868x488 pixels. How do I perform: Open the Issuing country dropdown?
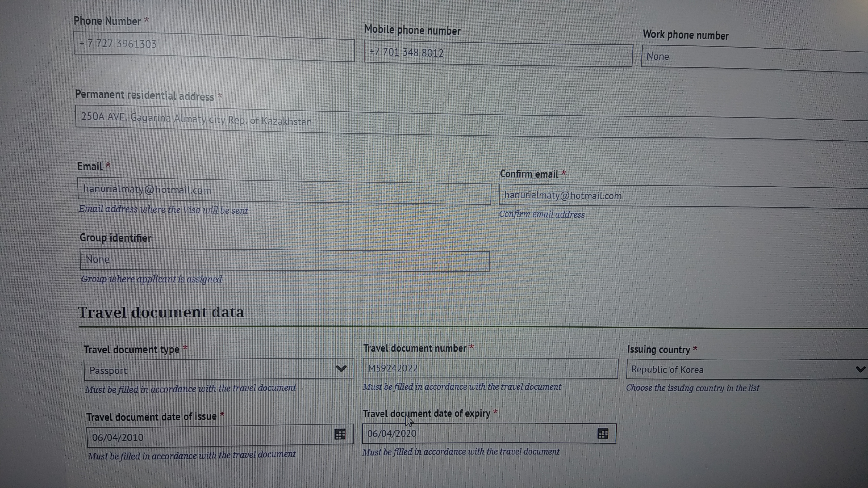(747, 369)
